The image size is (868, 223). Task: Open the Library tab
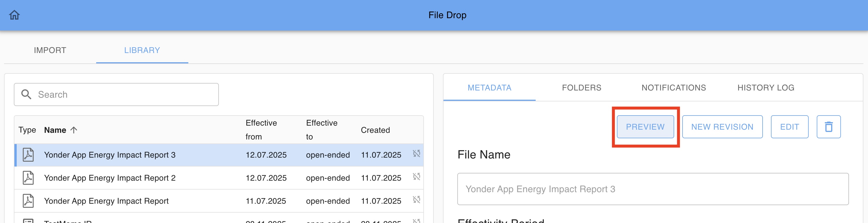[x=142, y=50]
